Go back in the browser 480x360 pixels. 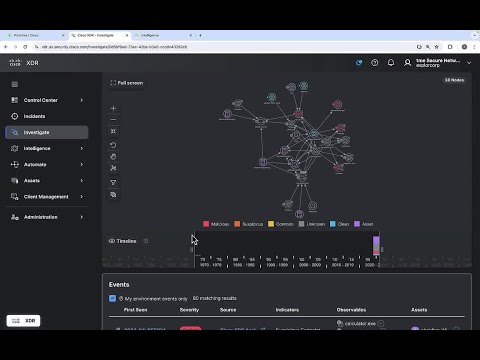coord(6,47)
